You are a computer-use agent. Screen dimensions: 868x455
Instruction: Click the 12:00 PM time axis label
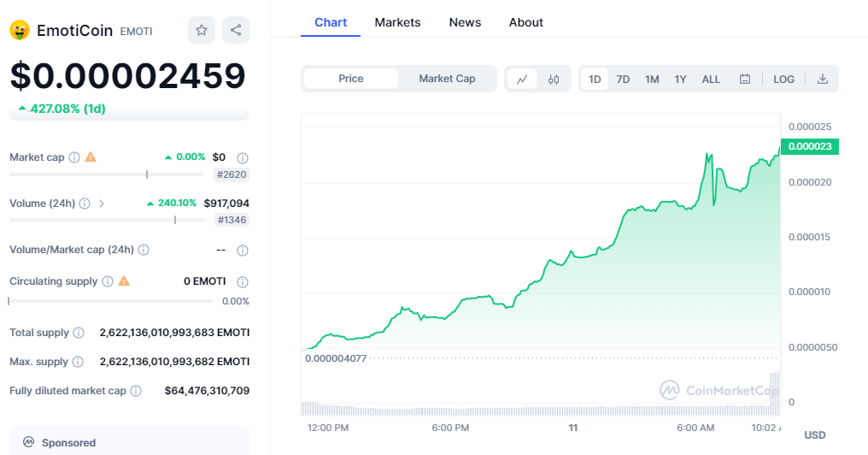point(328,428)
